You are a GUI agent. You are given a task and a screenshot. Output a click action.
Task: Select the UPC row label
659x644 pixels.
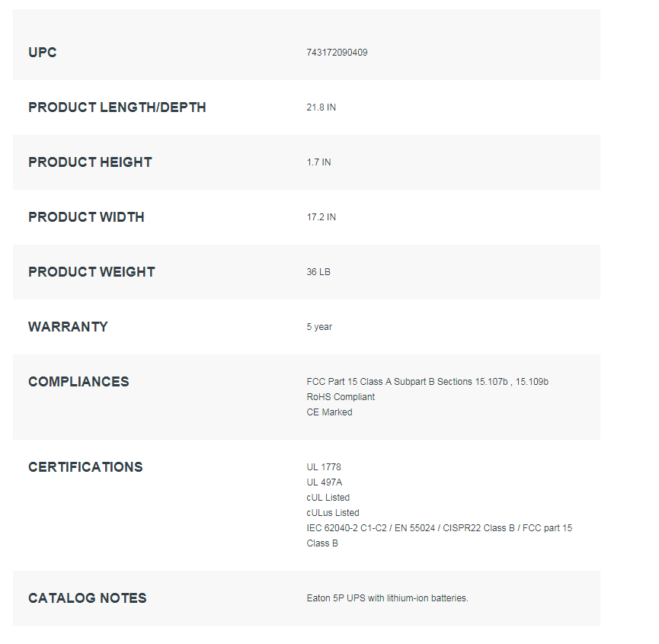pyautogui.click(x=43, y=53)
